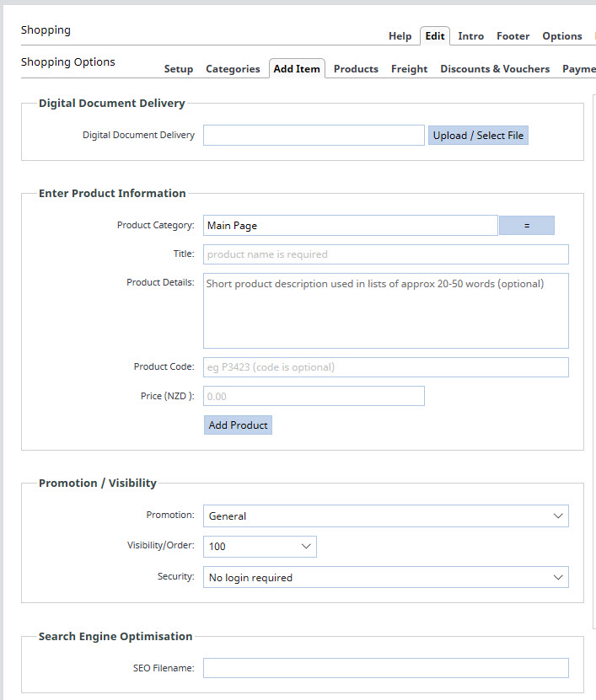The width and height of the screenshot is (596, 700).
Task: Click the Price (NZD) input field
Action: (314, 396)
